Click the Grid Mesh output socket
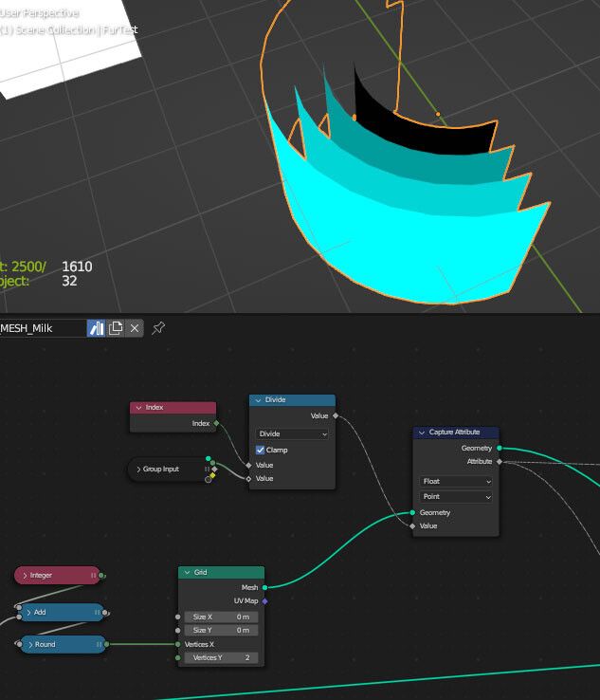 (x=265, y=587)
